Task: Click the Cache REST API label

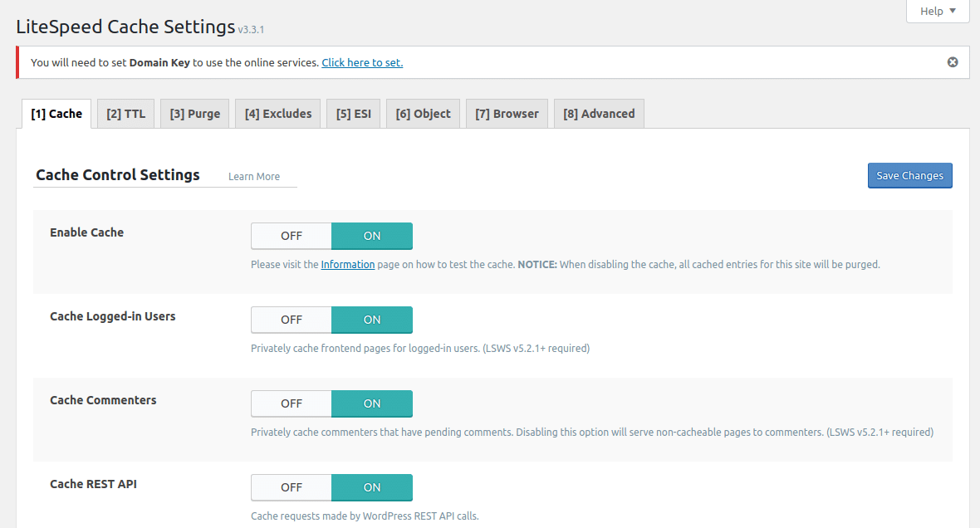Action: click(93, 484)
